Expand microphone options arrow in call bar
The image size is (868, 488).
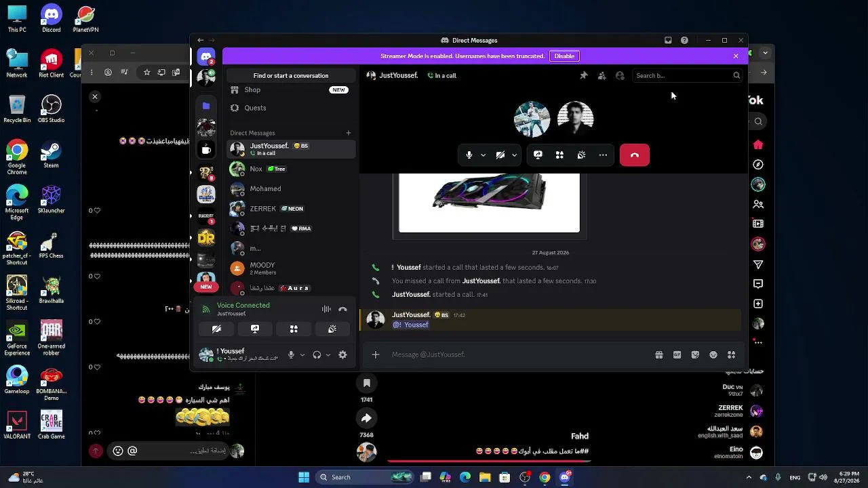483,155
